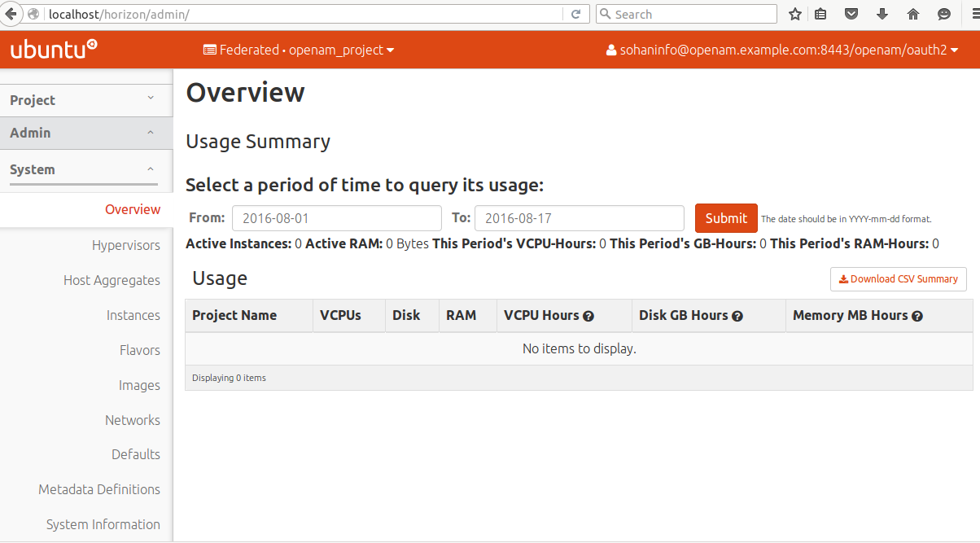This screenshot has height=543, width=980.
Task: Open the sohaninfo user account dropdown
Action: tap(781, 50)
